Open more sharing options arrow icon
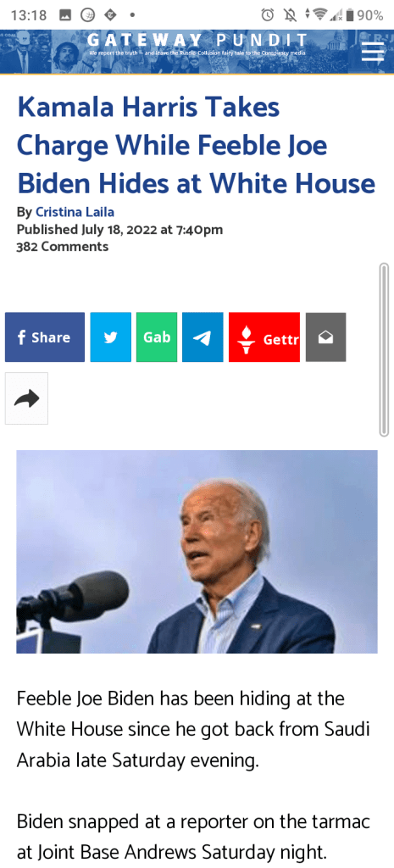The width and height of the screenshot is (394, 868). click(26, 398)
